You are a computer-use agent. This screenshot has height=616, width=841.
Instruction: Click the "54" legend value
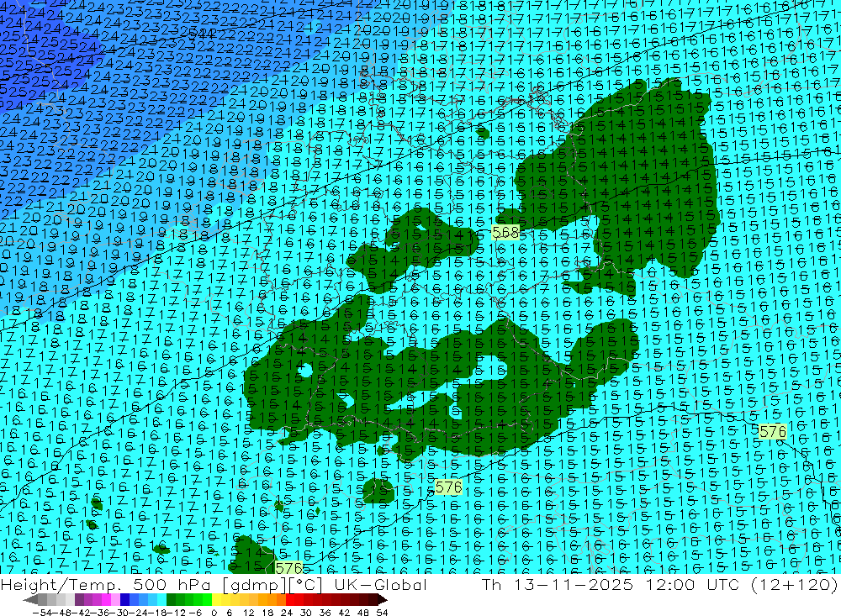click(x=382, y=613)
